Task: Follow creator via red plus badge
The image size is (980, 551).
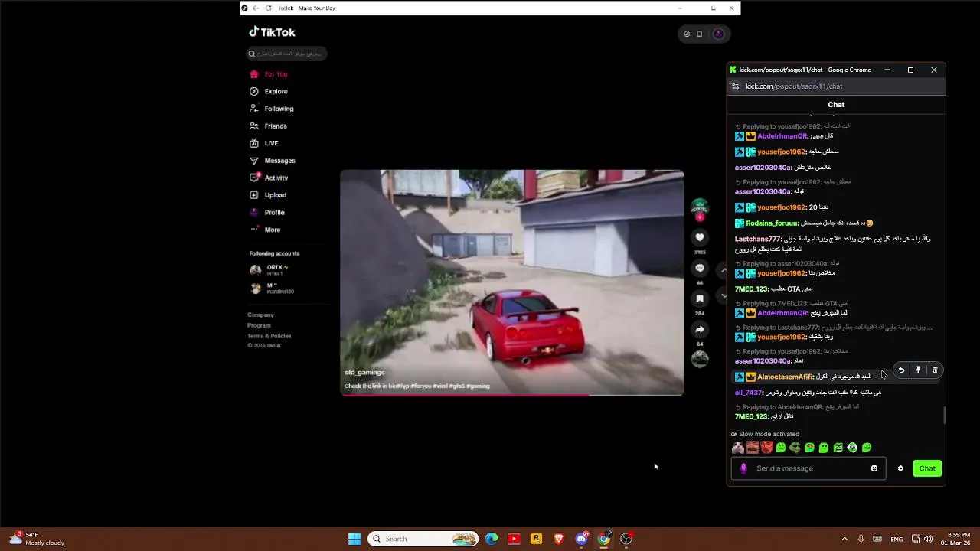Action: coord(700,217)
